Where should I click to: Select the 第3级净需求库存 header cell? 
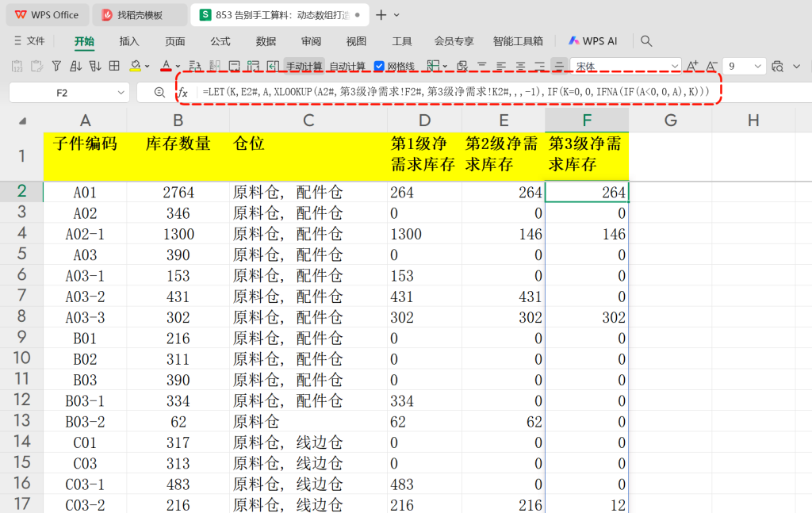pyautogui.click(x=587, y=155)
